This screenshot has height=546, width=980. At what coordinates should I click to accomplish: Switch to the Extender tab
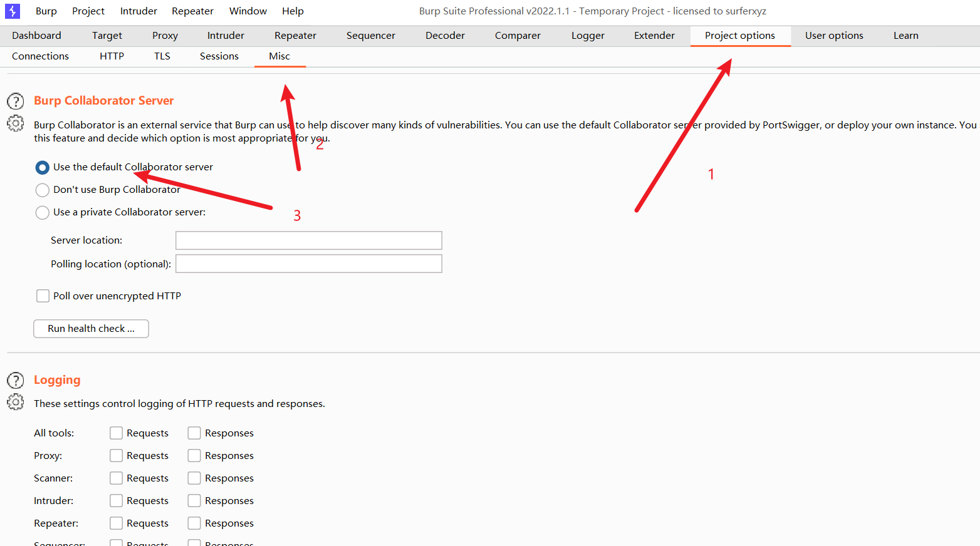coord(654,36)
